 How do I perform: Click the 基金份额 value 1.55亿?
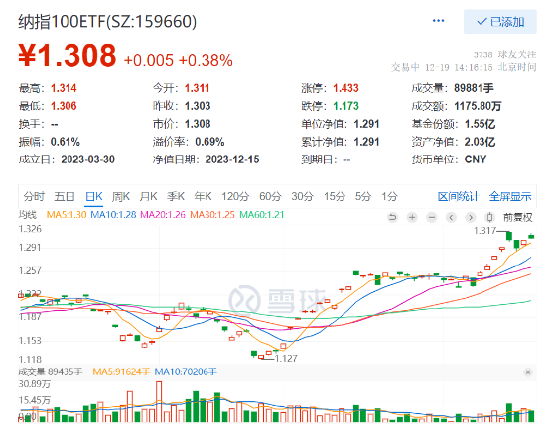[x=480, y=124]
